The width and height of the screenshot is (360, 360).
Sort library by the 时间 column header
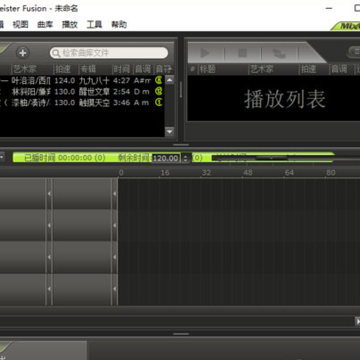[x=122, y=69]
